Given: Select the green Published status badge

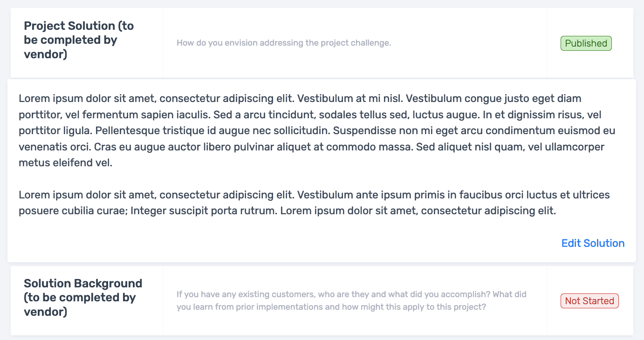Looking at the screenshot, I should point(586,43).
